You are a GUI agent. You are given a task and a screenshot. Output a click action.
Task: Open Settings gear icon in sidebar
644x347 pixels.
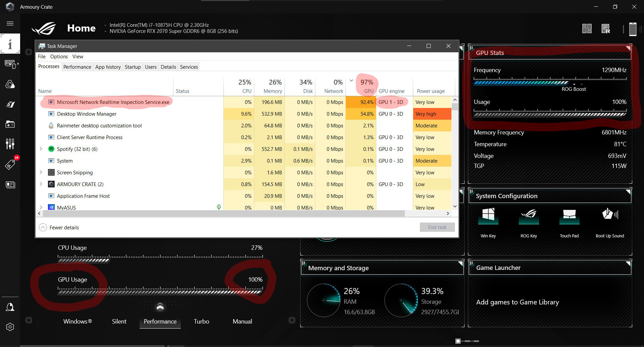pyautogui.click(x=10, y=327)
